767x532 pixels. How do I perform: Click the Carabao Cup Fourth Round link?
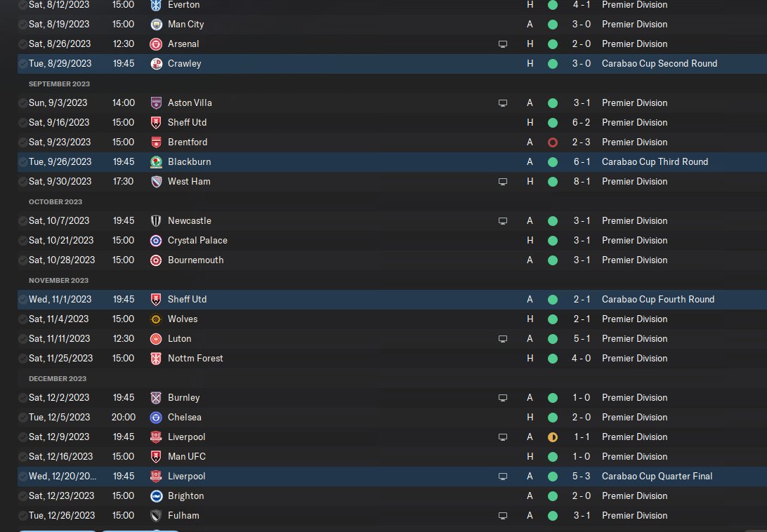click(658, 300)
